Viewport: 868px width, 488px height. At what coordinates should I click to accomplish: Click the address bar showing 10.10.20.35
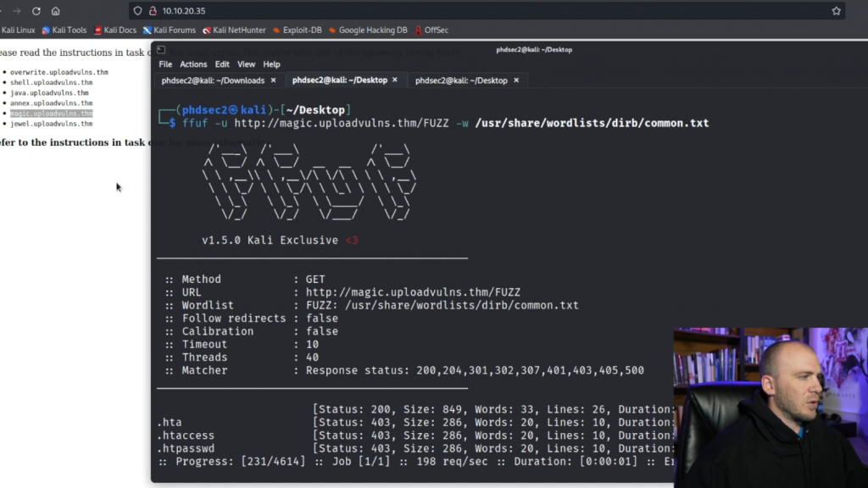pyautogui.click(x=487, y=11)
